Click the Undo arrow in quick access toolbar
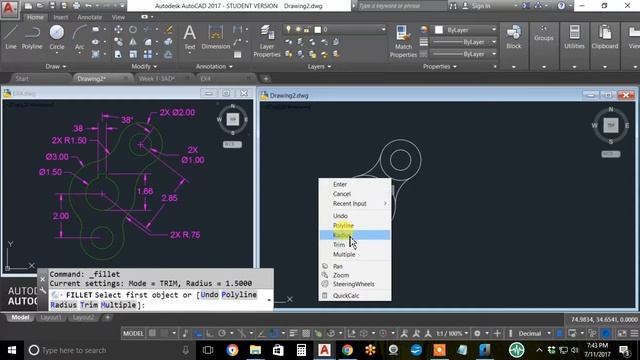640x360 pixels. pos(88,6)
